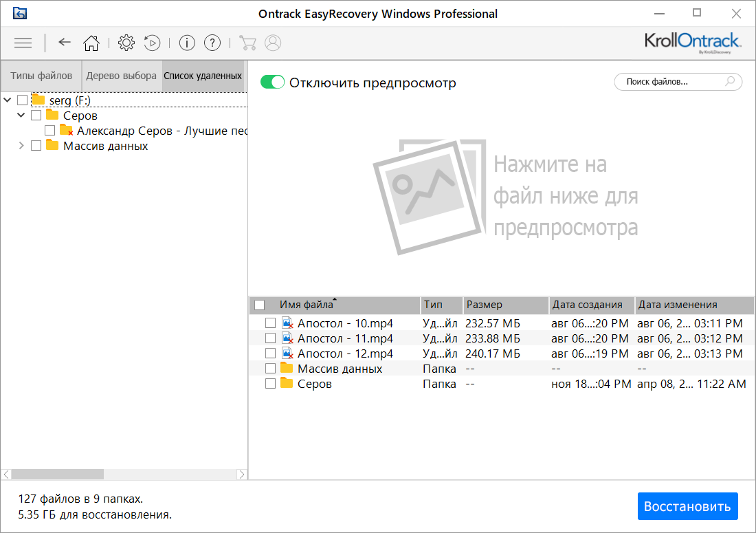Click the апр 08 date for Серов
Screen dimensions: 756x533
click(x=691, y=384)
